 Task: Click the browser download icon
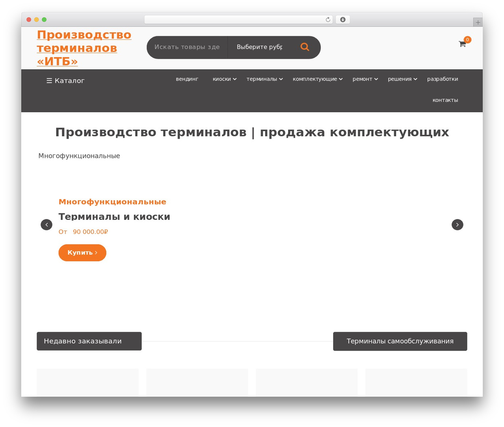tap(343, 20)
